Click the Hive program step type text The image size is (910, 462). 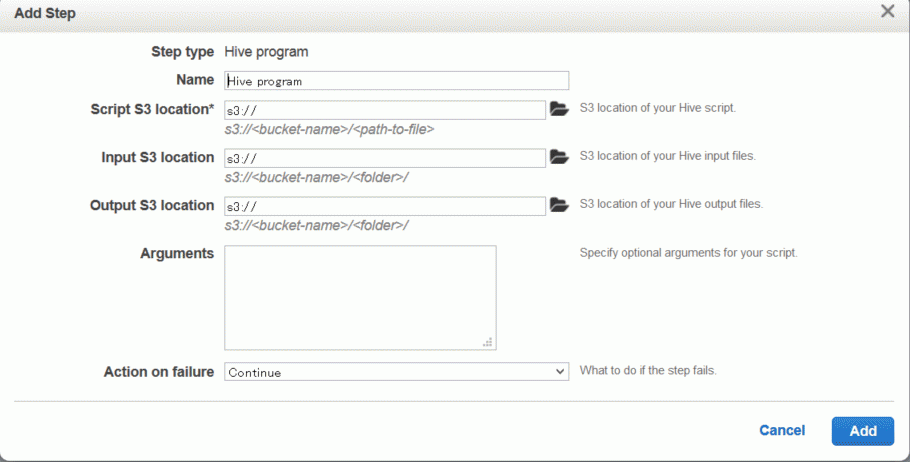(x=266, y=52)
